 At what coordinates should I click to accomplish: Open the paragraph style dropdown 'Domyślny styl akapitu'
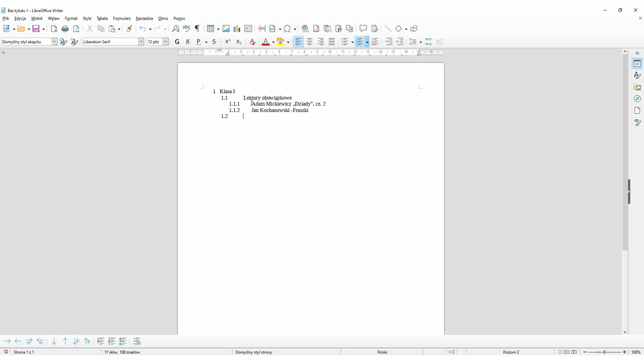54,42
